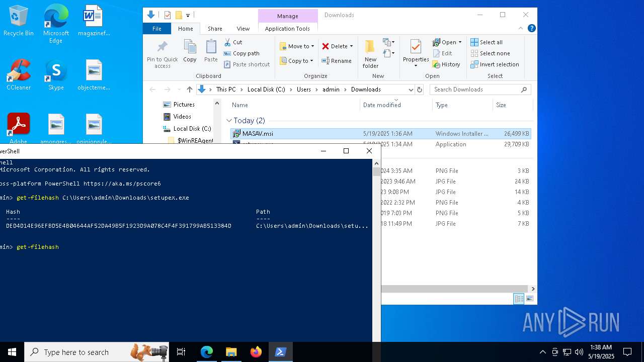Image resolution: width=644 pixels, height=362 pixels.
Task: Click Copy path in the ribbon
Action: pos(242,53)
